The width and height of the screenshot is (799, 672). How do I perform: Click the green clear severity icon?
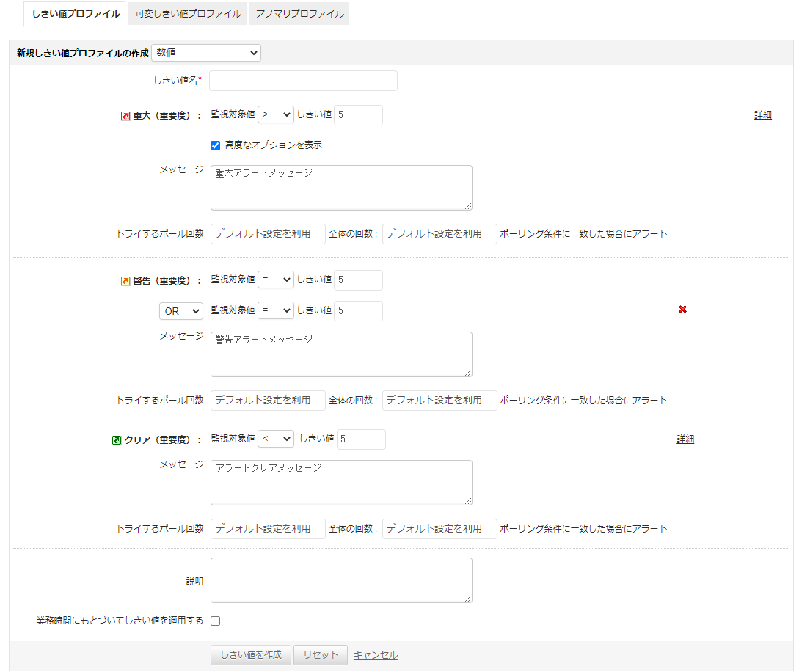[117, 440]
